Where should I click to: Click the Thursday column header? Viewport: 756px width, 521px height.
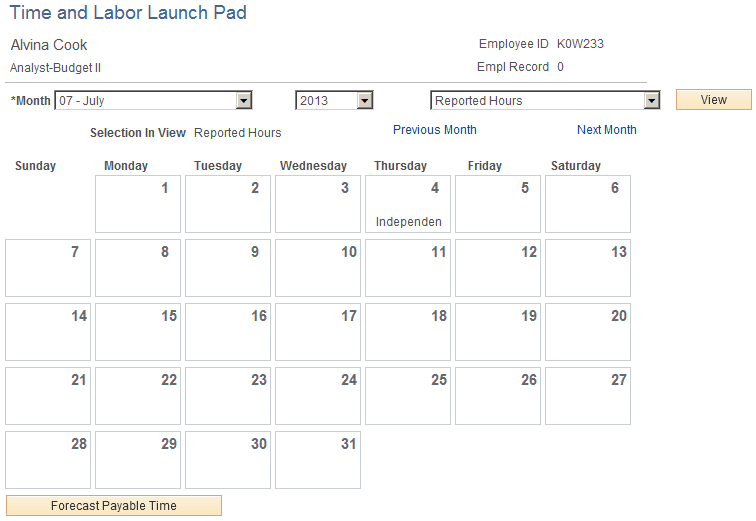401,166
